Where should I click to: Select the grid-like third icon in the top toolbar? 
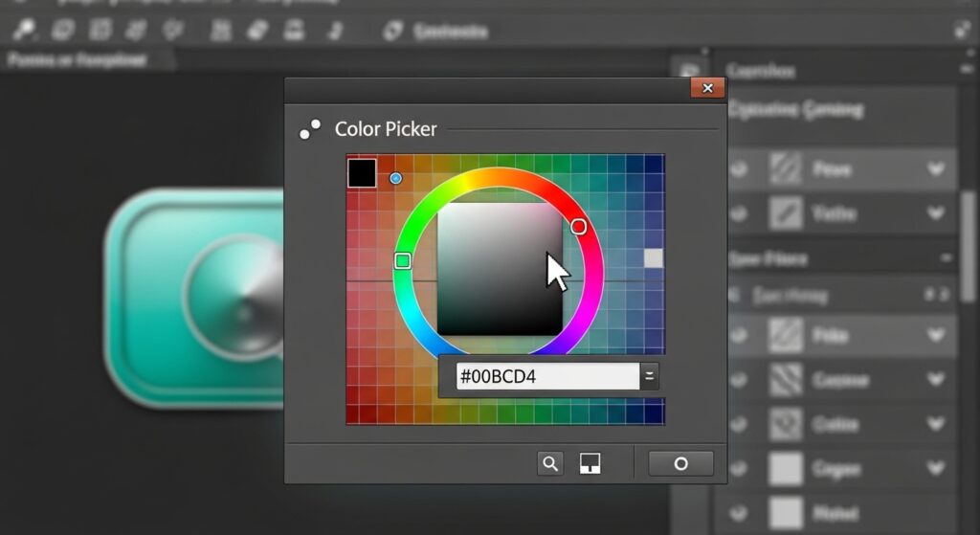coord(100,30)
